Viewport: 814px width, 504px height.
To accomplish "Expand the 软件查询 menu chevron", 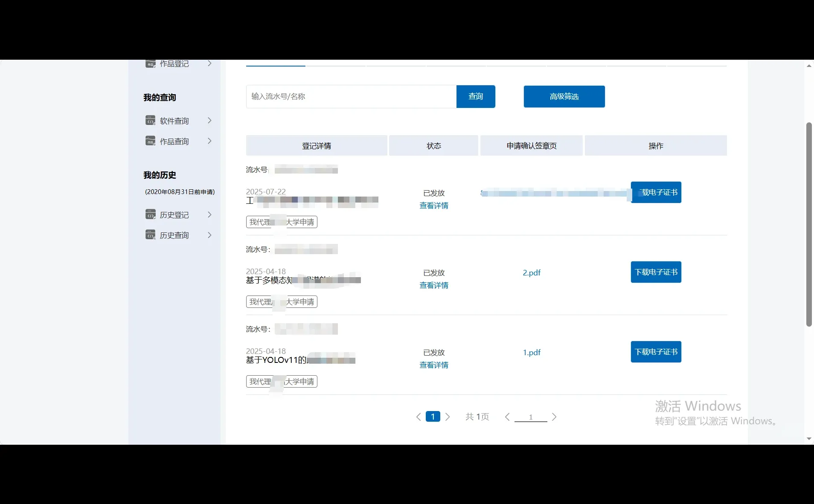I will [x=209, y=120].
